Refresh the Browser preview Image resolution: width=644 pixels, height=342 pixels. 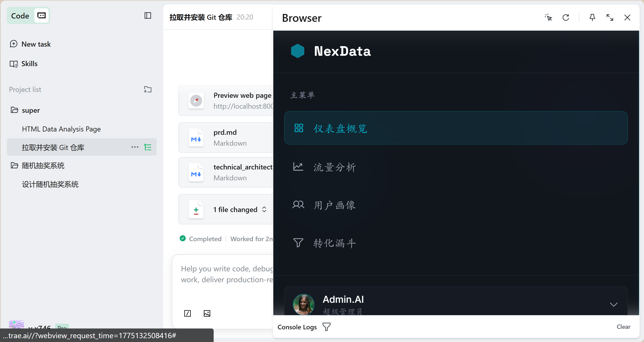(566, 17)
